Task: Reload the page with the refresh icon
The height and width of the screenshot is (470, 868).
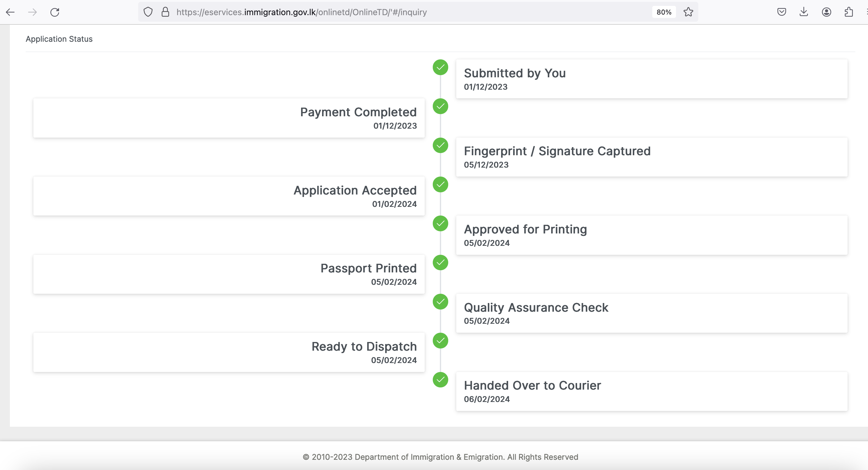Action: pyautogui.click(x=55, y=12)
